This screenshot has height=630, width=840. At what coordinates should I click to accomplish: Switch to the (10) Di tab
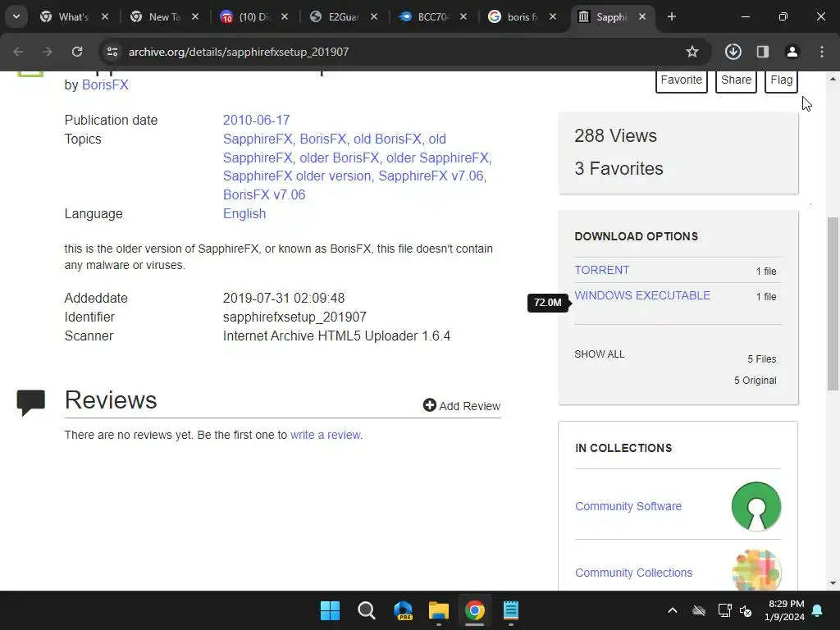pyautogui.click(x=254, y=16)
